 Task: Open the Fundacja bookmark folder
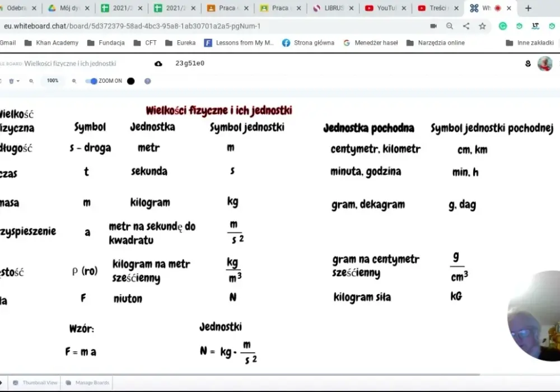coord(106,43)
